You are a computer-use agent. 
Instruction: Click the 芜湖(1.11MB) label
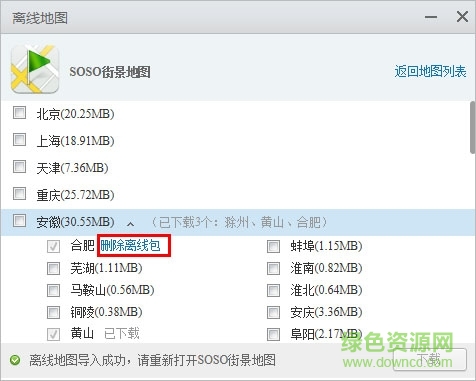(x=106, y=268)
